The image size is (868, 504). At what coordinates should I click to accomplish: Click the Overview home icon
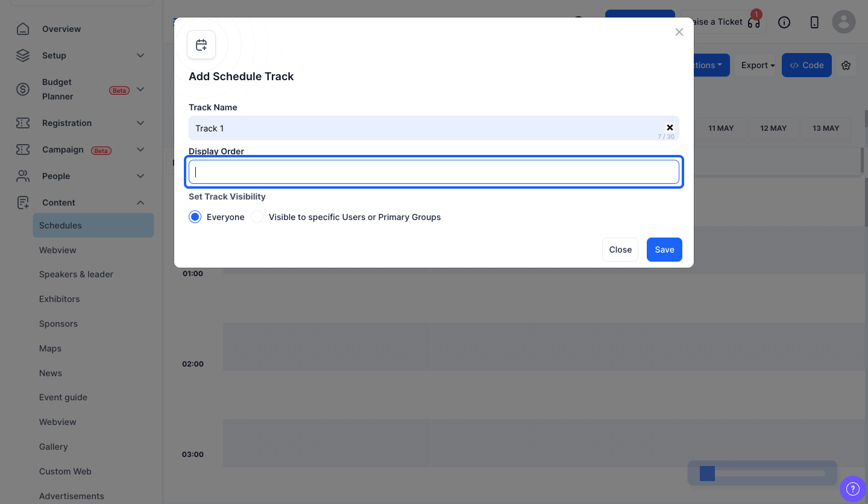click(23, 29)
